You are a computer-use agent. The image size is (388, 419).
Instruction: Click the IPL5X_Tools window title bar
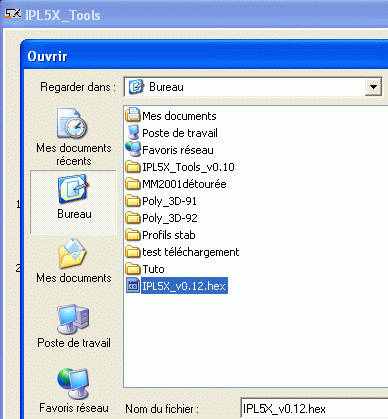194,14
